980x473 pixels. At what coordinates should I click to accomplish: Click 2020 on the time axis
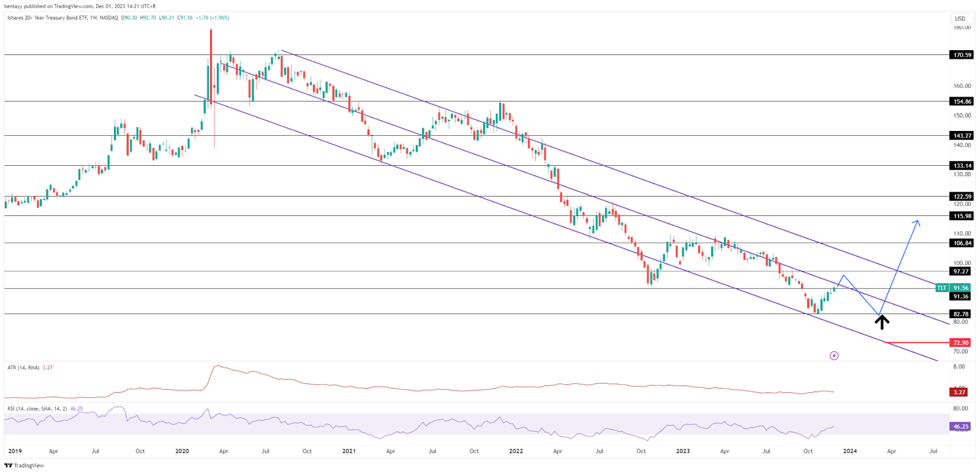pyautogui.click(x=182, y=451)
